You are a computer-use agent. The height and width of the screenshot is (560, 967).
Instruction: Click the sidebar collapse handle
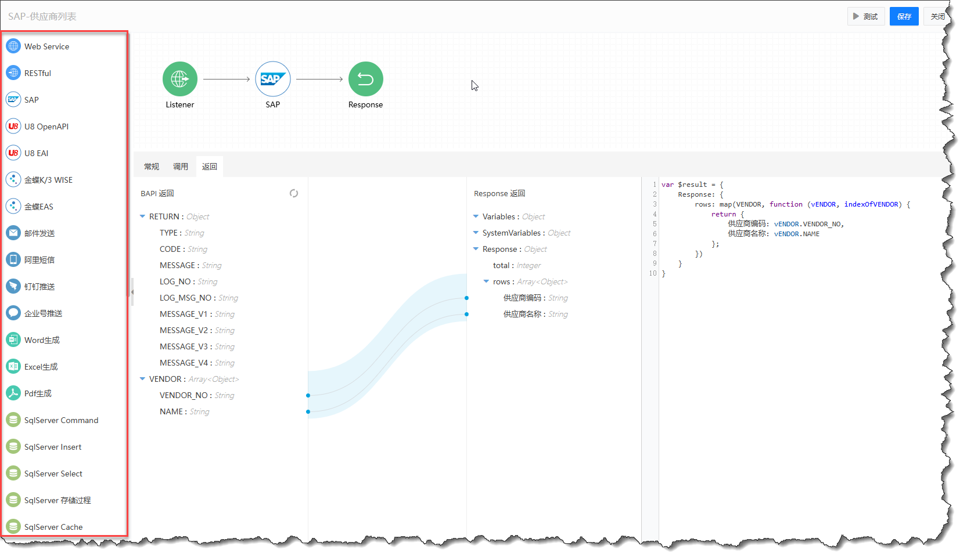[x=132, y=292]
